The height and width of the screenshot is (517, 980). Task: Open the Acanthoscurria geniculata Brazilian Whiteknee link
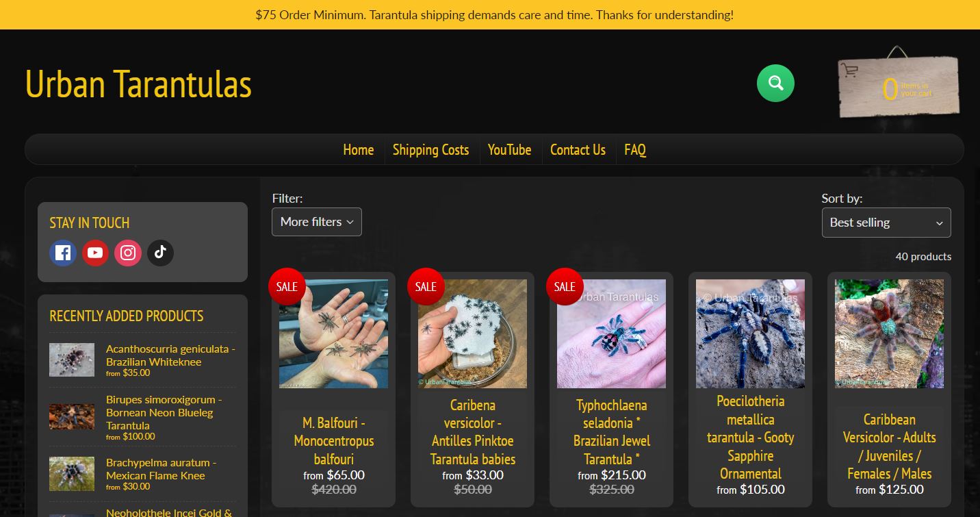tap(170, 355)
